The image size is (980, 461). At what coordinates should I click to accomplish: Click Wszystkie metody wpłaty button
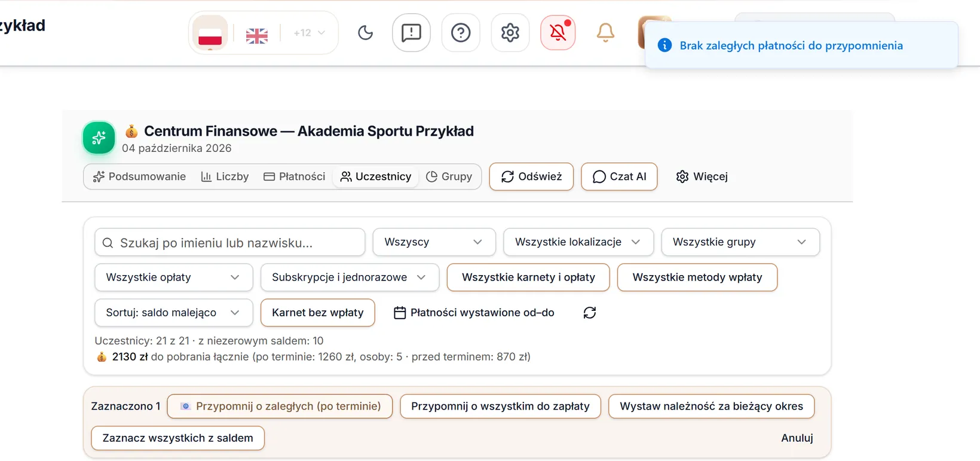[697, 277]
